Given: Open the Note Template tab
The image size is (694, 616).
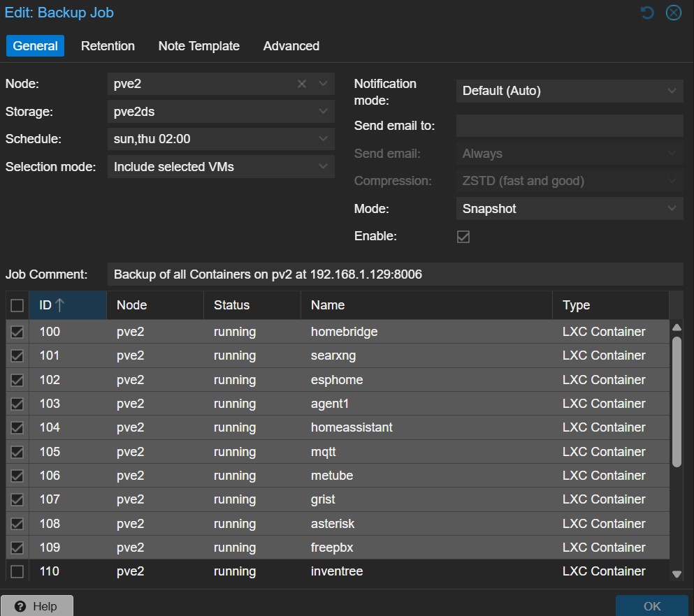Looking at the screenshot, I should pyautogui.click(x=198, y=46).
